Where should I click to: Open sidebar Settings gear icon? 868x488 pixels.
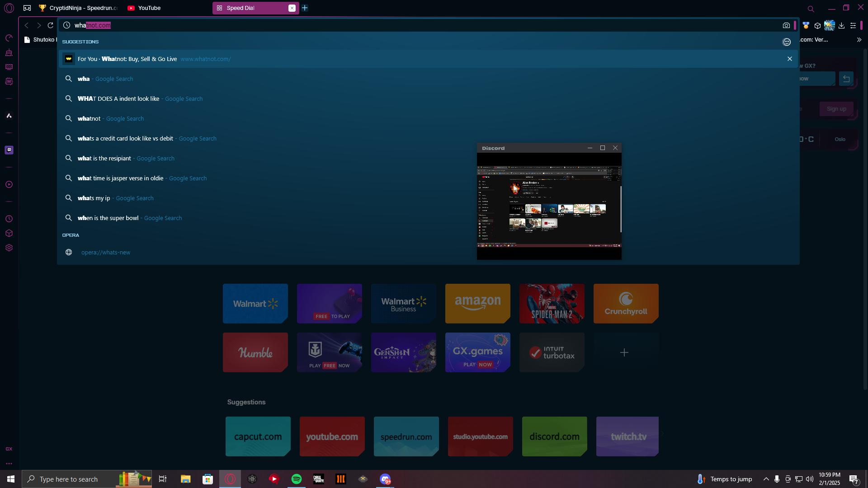tap(9, 248)
